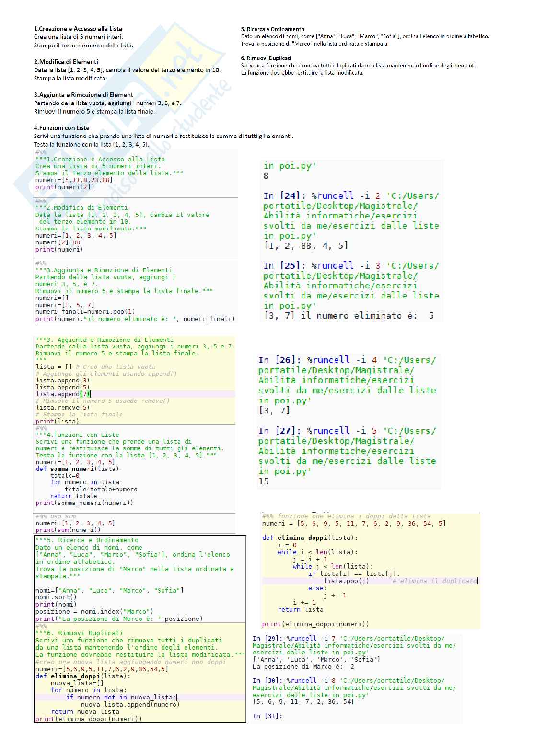This screenshot has width=535, height=756.
Task: Click the sentence 'Testa la funzione con la lista [1, 2, 3, 4, 5].'
Action: (91, 144)
